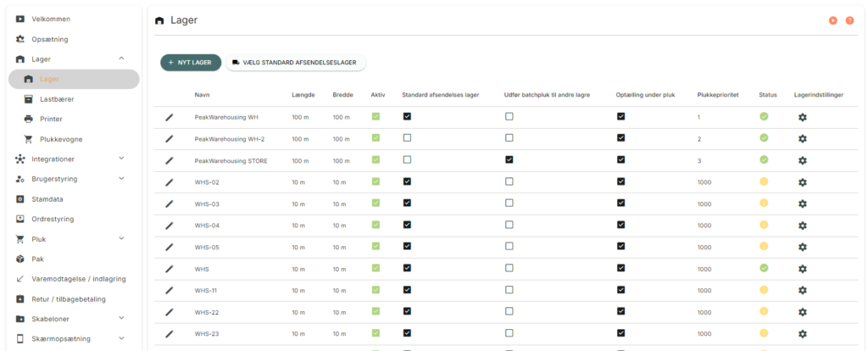Click the NYT LAGER button
The image size is (868, 351).
coord(191,63)
